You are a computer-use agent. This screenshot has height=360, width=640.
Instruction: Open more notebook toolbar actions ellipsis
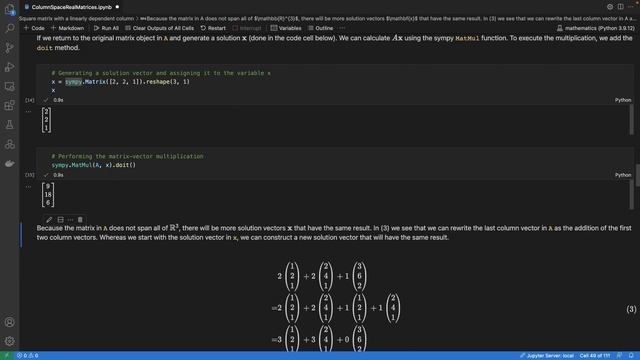(342, 28)
